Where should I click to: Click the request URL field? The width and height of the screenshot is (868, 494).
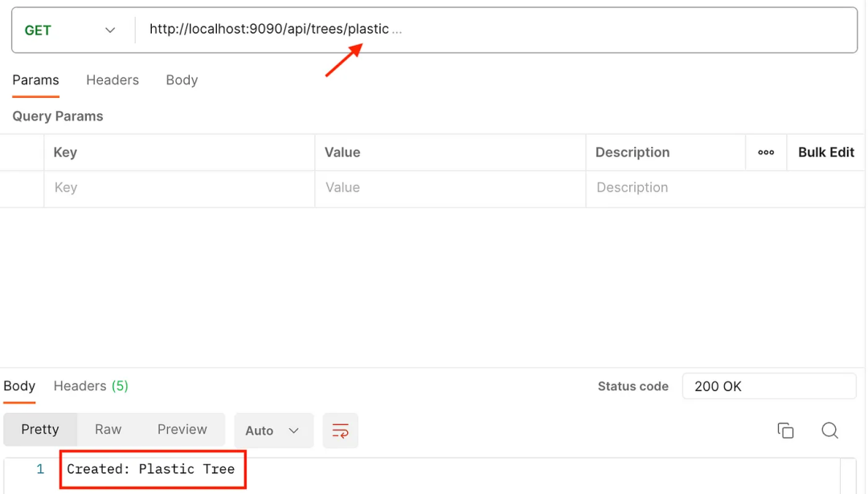pos(496,30)
